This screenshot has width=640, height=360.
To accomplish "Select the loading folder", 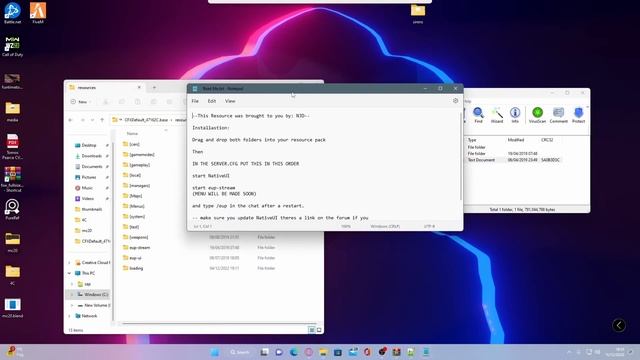I will 136,268.
